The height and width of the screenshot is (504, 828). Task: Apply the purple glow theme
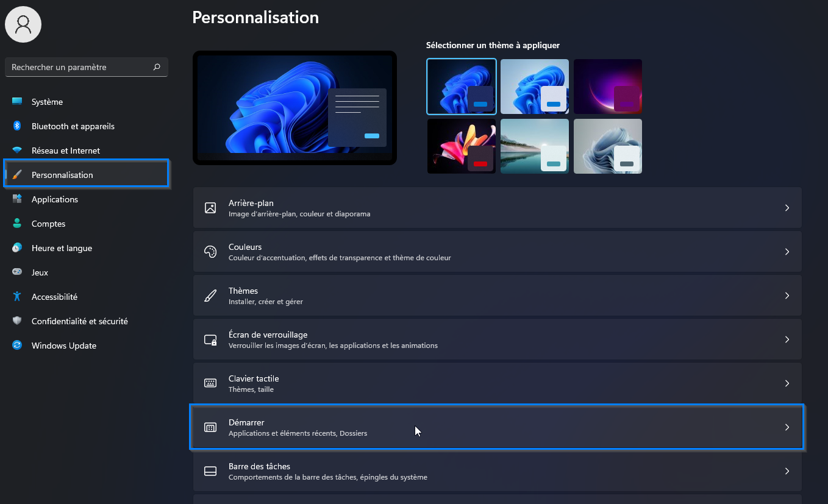tap(608, 87)
